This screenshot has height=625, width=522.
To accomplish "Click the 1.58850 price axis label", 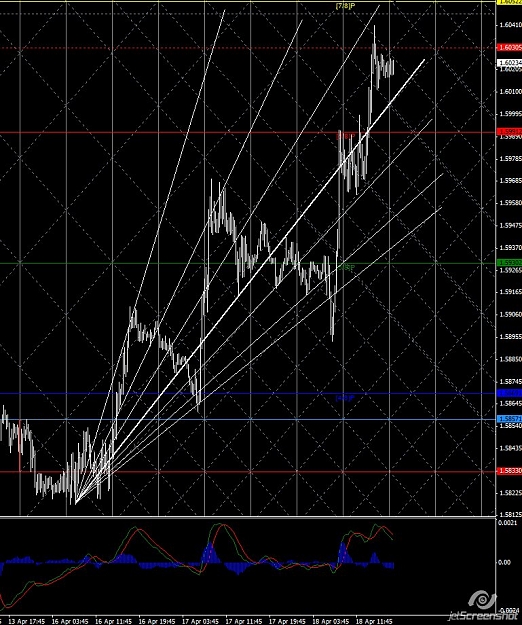I will click(510, 359).
